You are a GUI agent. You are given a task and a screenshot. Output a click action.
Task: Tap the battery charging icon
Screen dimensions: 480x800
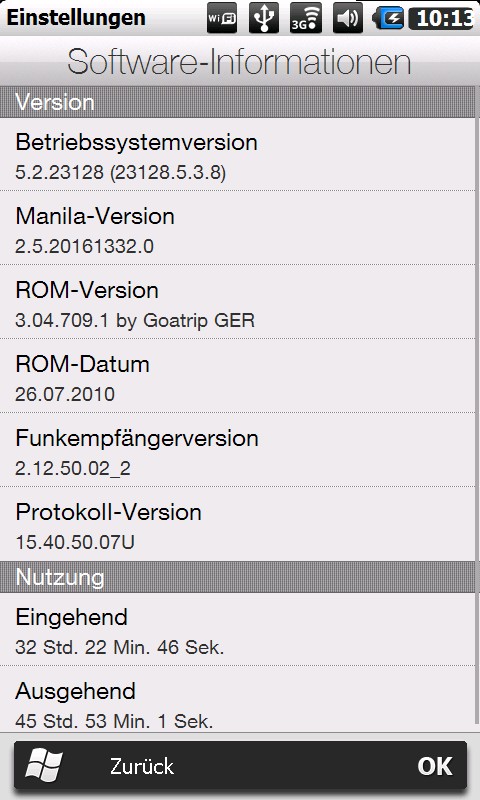tap(389, 19)
